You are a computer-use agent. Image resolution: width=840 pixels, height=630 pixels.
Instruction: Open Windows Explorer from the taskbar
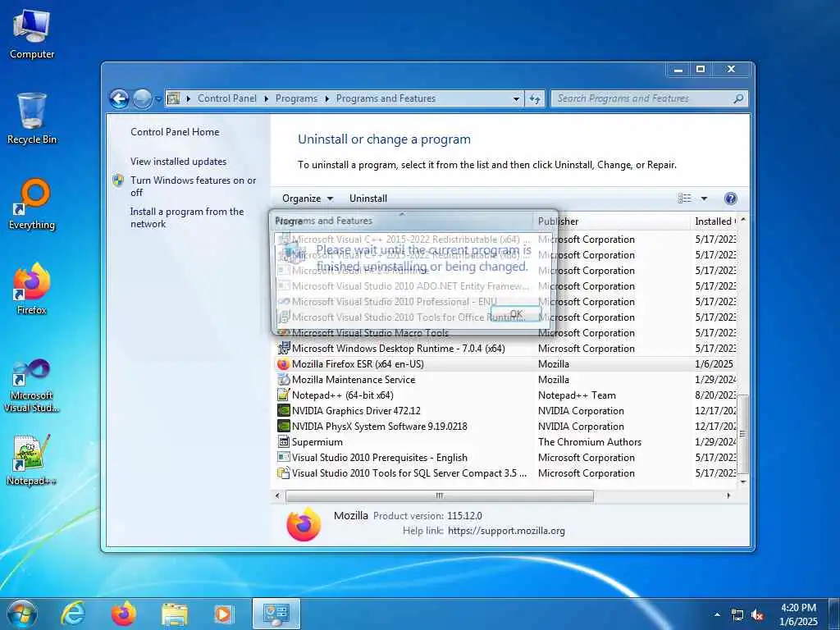pos(174,614)
